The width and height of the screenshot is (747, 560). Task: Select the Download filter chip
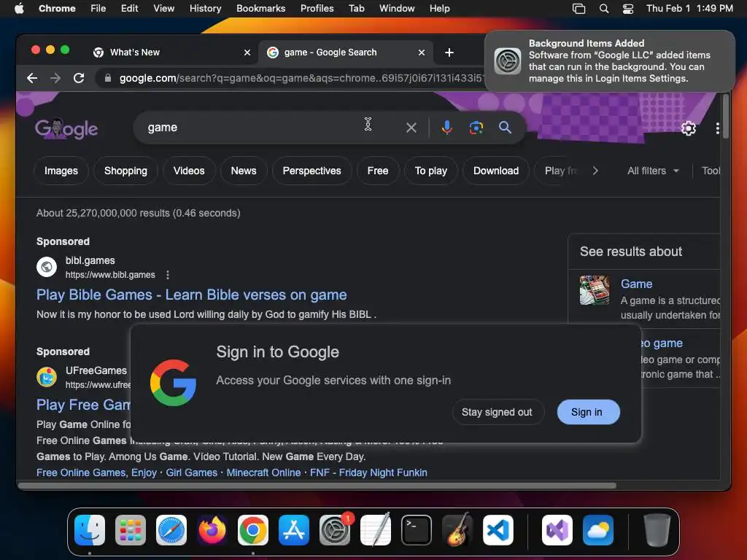point(495,171)
